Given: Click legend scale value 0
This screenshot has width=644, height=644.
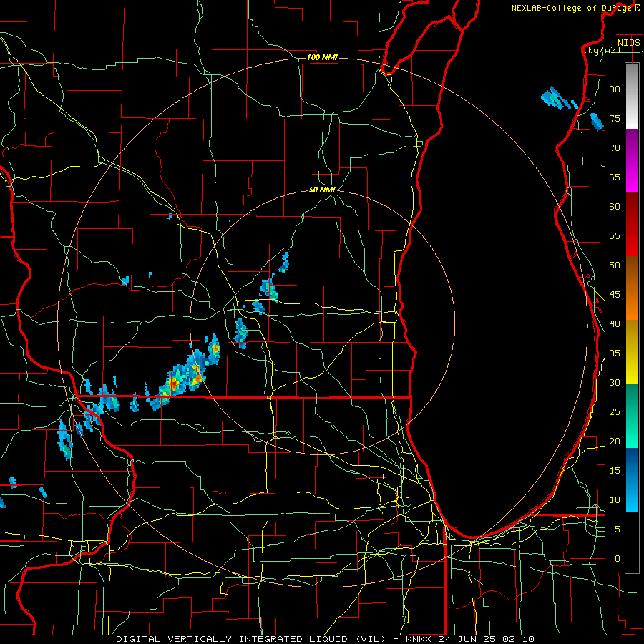Looking at the screenshot, I should [618, 559].
